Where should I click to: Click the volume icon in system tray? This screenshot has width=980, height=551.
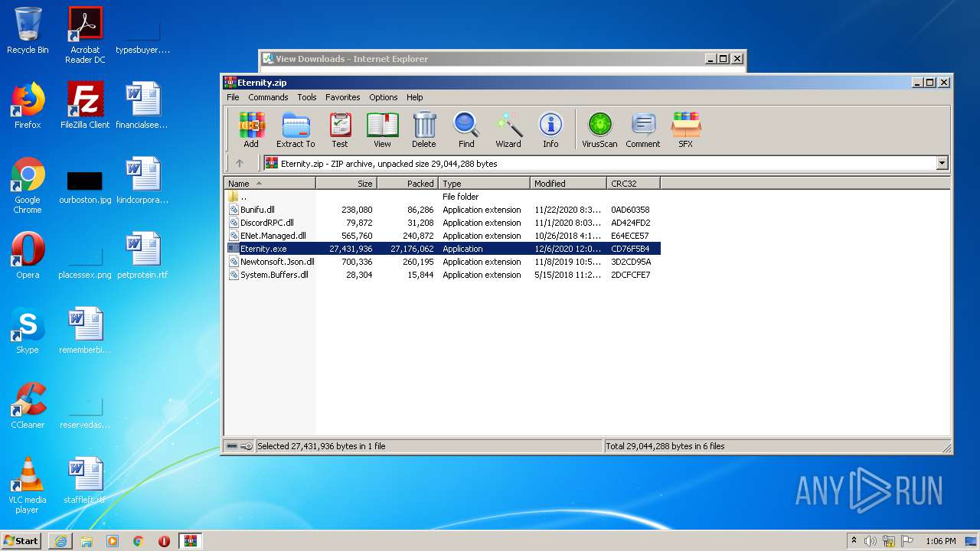(871, 541)
